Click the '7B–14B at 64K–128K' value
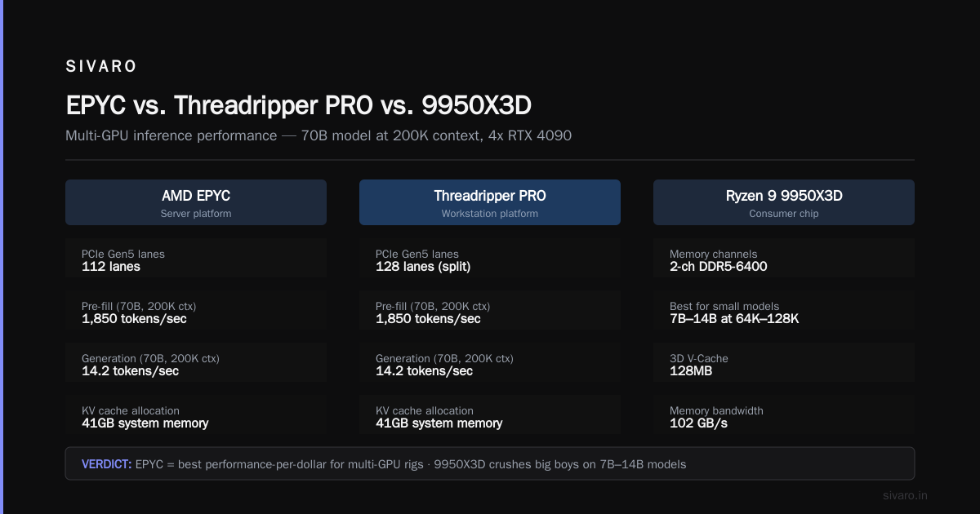980x514 pixels. pyautogui.click(x=734, y=319)
